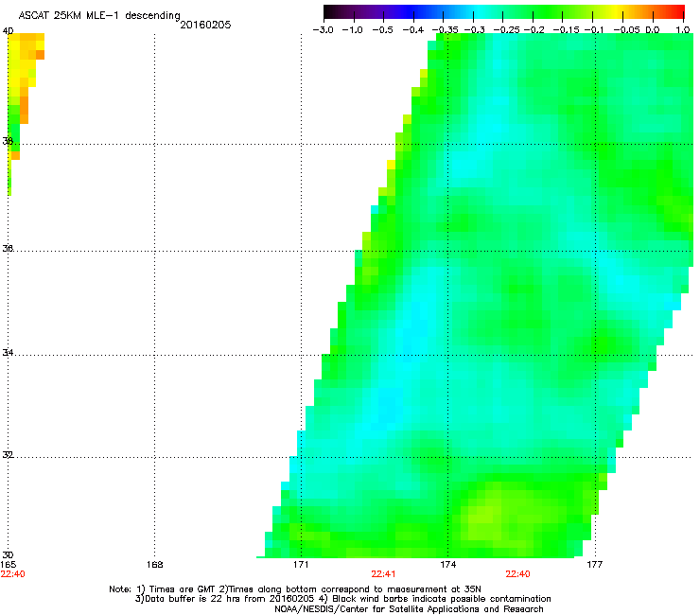Click the "3)Data buffer is 22 hrs" note line
This screenshot has width=700, height=615.
(x=342, y=599)
